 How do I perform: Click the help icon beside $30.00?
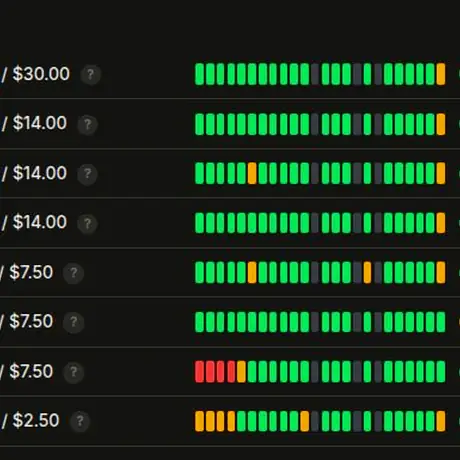coord(90,74)
